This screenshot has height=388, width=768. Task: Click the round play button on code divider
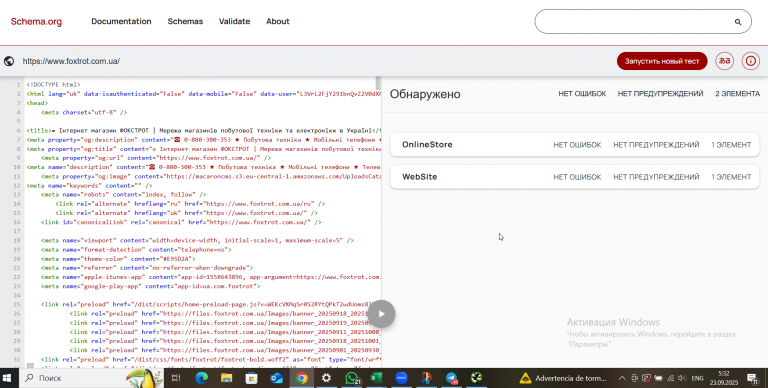point(382,314)
